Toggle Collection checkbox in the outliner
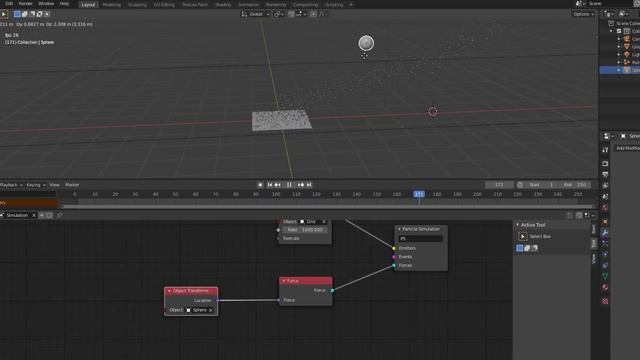Image resolution: width=640 pixels, height=360 pixels. tap(619, 31)
